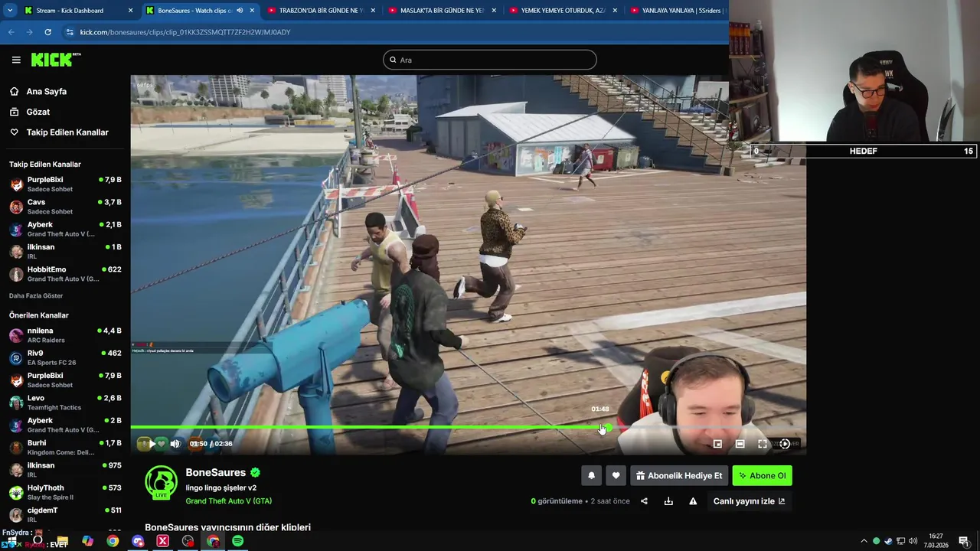
Task: Open File Explorer from the taskbar
Action: (x=62, y=541)
